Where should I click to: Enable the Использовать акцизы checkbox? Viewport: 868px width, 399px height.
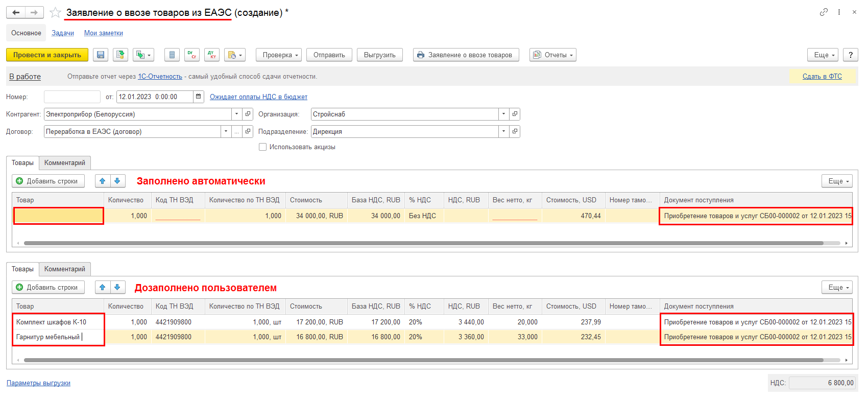point(262,147)
